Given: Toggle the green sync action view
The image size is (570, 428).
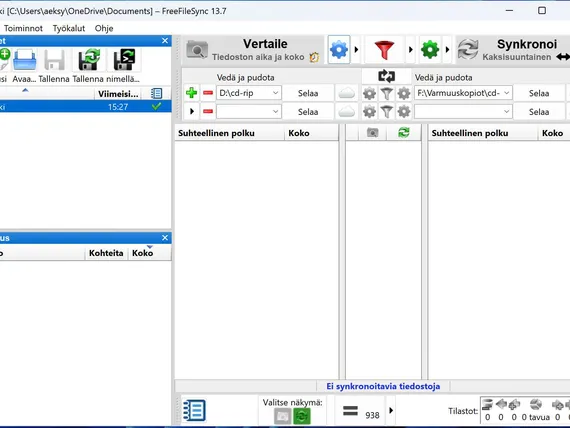Looking at the screenshot, I should (301, 416).
